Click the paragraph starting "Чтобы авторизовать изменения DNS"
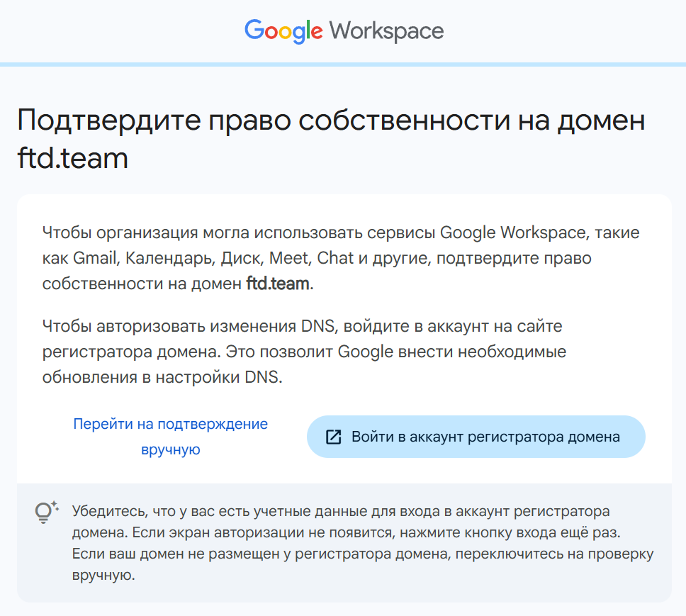This screenshot has width=686, height=616. [304, 352]
